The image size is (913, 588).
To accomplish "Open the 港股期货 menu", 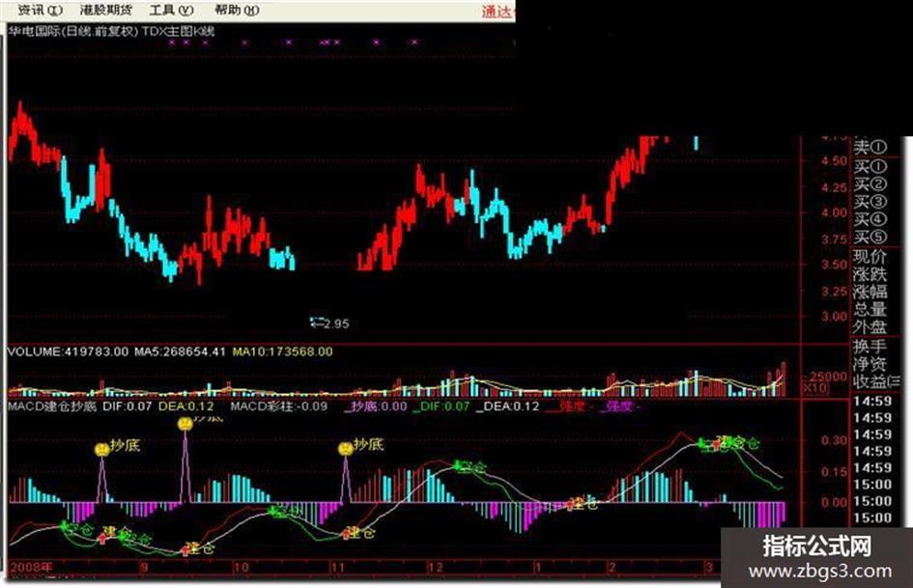I will [x=106, y=10].
